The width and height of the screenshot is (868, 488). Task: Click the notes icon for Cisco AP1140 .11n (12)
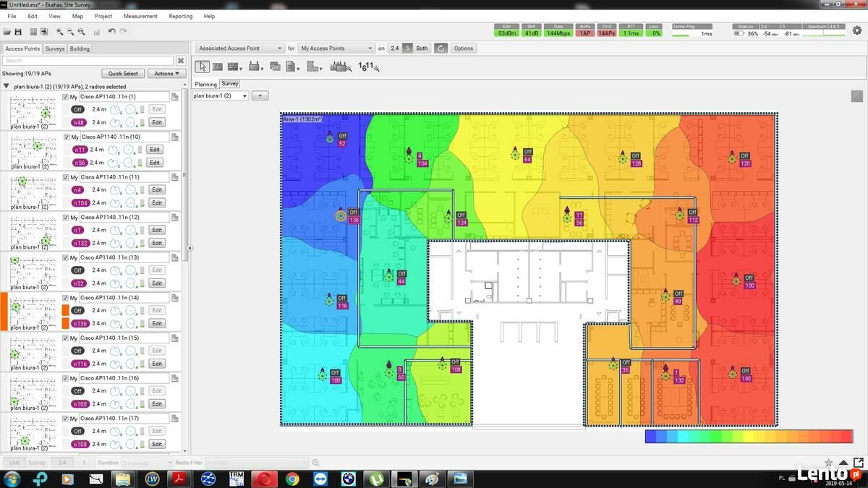(x=174, y=218)
